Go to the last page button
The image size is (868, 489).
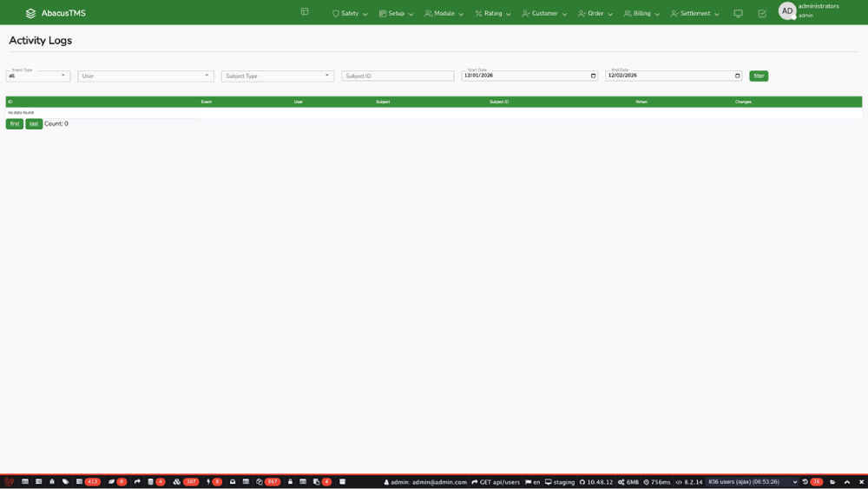click(34, 124)
